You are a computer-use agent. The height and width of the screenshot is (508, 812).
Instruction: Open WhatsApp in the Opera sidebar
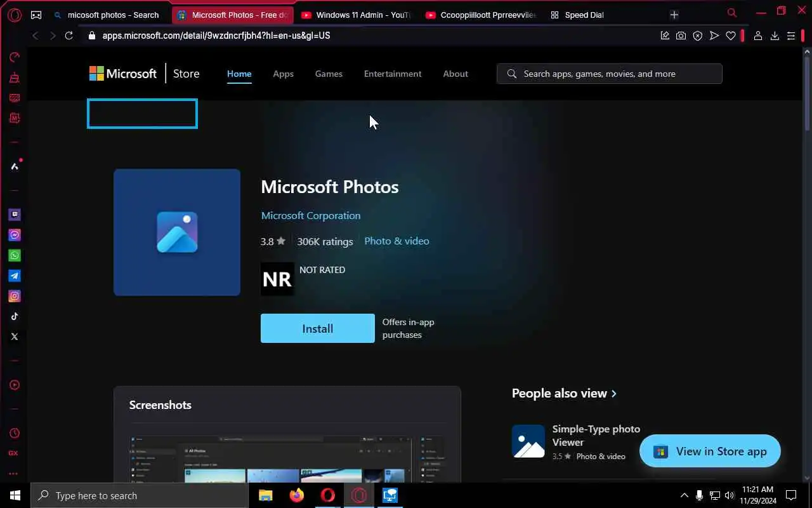click(14, 255)
